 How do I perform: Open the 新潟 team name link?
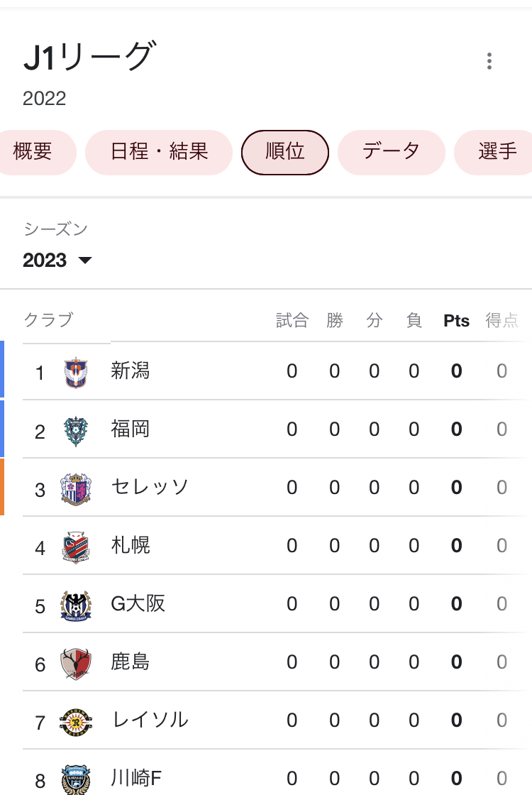pyautogui.click(x=131, y=371)
